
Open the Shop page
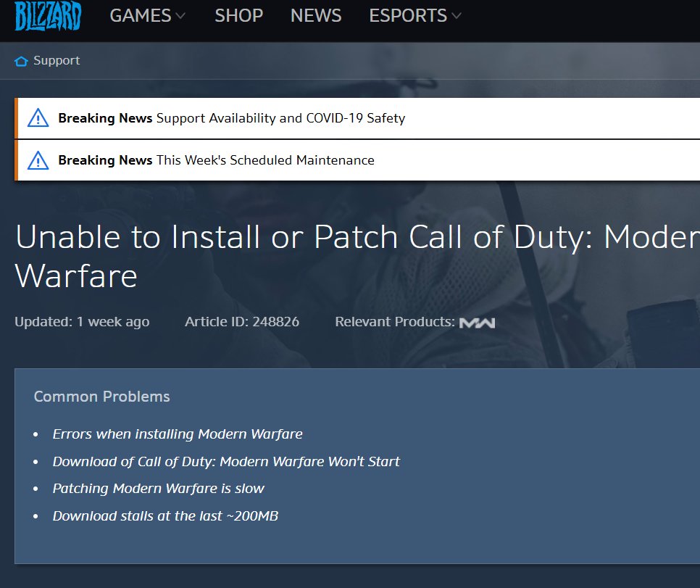coord(239,16)
